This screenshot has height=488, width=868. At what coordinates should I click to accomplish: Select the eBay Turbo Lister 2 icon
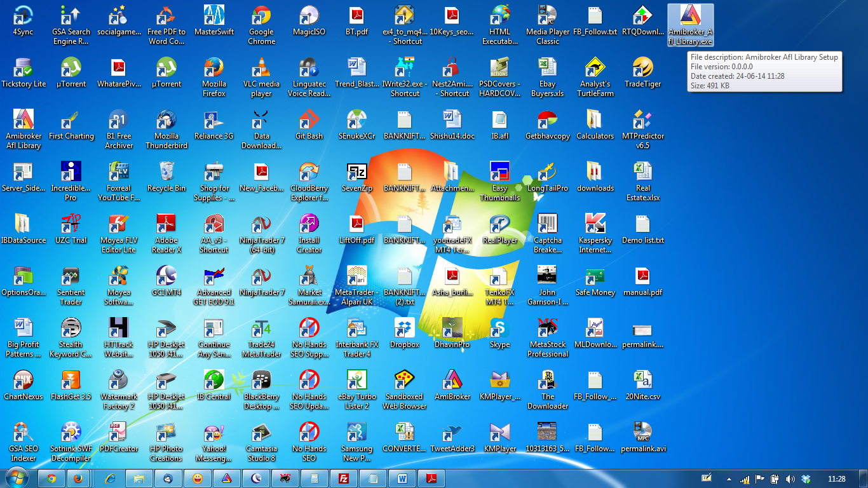pyautogui.click(x=357, y=390)
